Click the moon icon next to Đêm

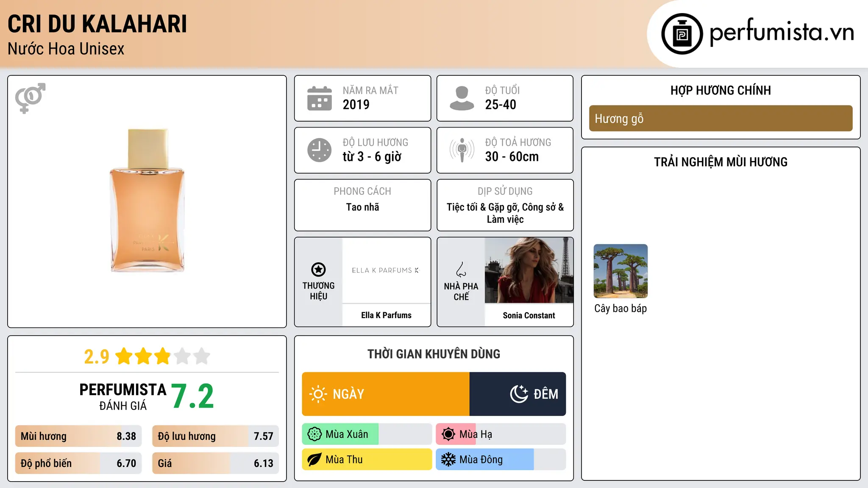pos(519,394)
